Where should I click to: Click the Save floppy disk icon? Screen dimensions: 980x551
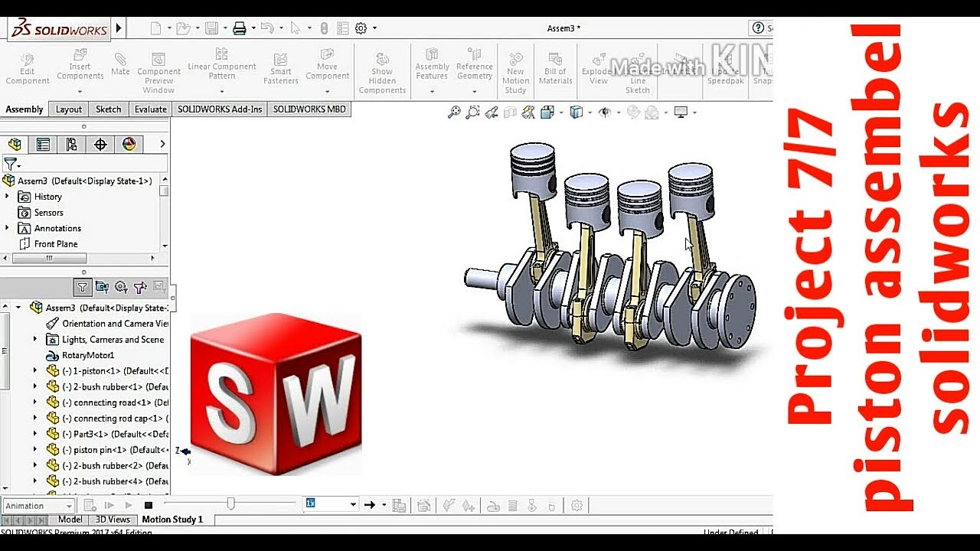(x=211, y=28)
